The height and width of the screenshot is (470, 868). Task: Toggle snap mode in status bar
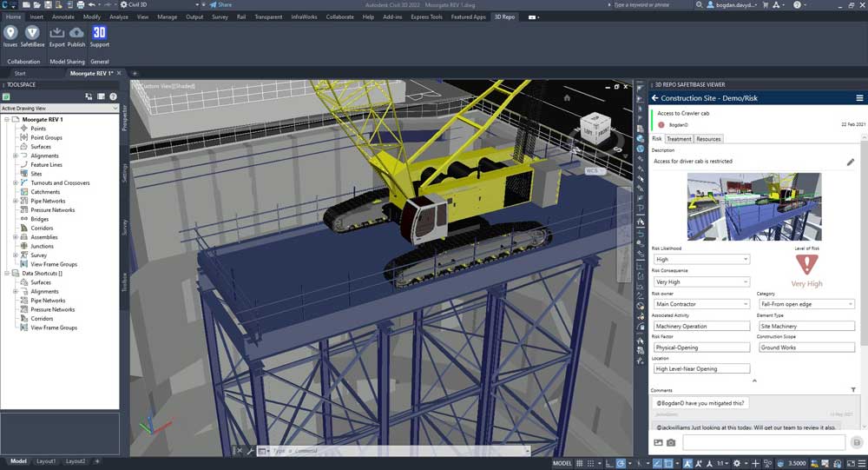pyautogui.click(x=590, y=463)
